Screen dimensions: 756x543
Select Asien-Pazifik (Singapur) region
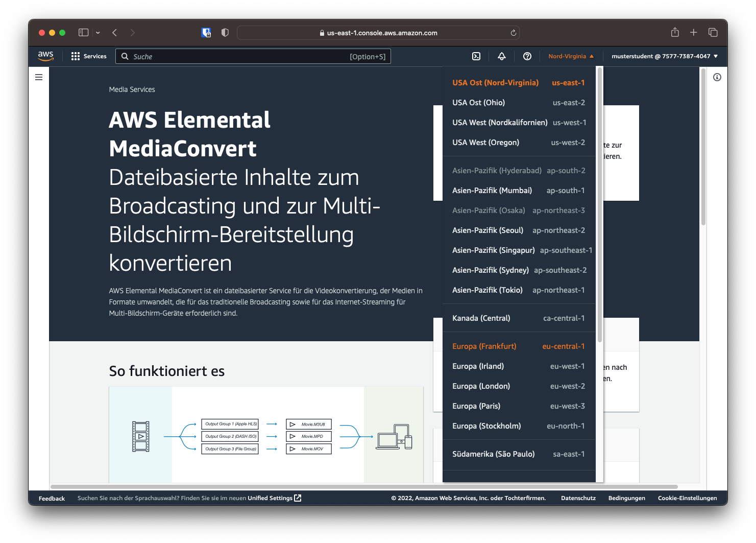pos(519,250)
